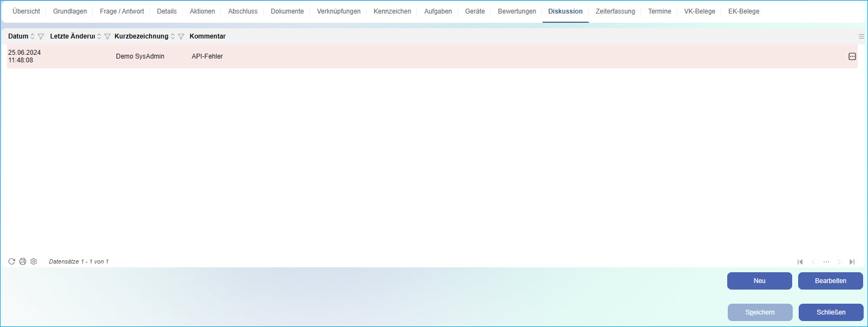Click the refresh icon below the table
Screen dimensions: 868x327
11,261
